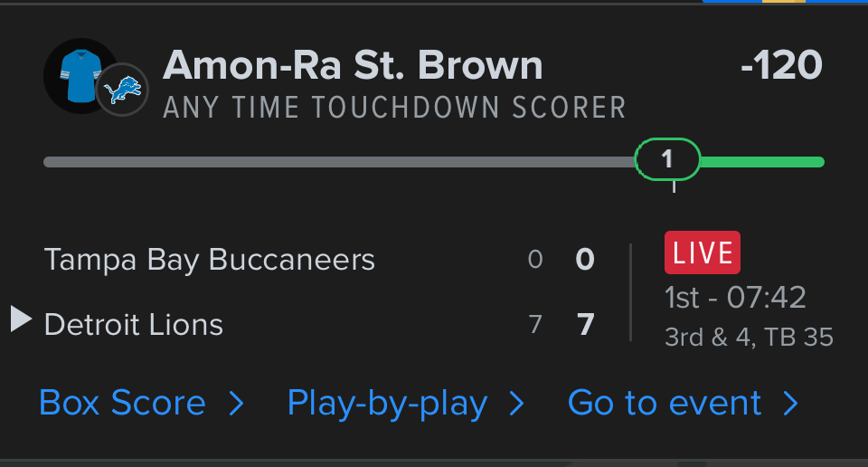Click the green section of the progress bar
The width and height of the screenshot is (868, 467).
point(761,162)
